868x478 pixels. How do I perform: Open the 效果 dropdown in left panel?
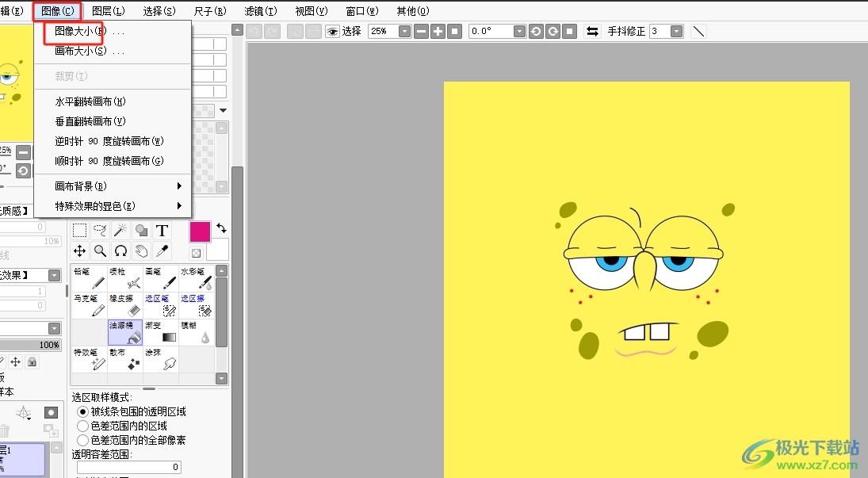54,275
